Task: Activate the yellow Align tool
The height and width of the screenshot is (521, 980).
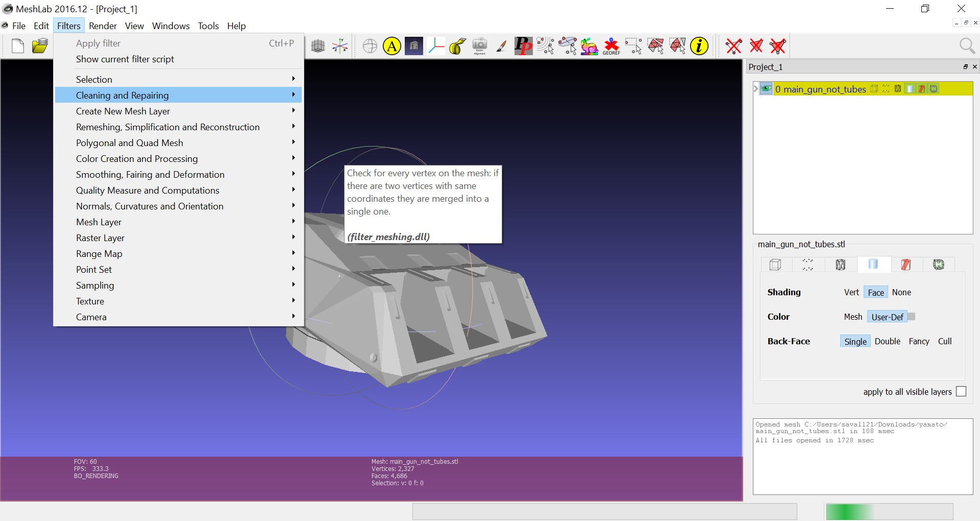Action: [x=392, y=46]
